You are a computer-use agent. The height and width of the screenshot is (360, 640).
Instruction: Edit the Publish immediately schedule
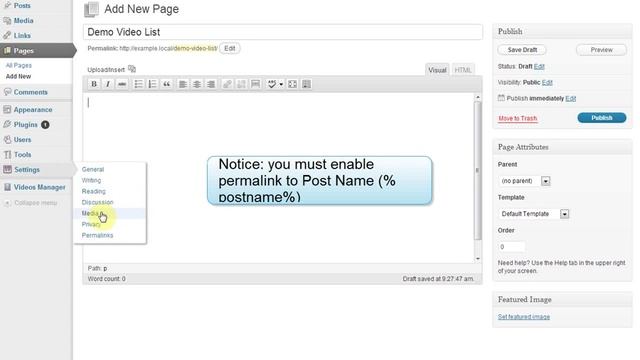click(x=571, y=98)
